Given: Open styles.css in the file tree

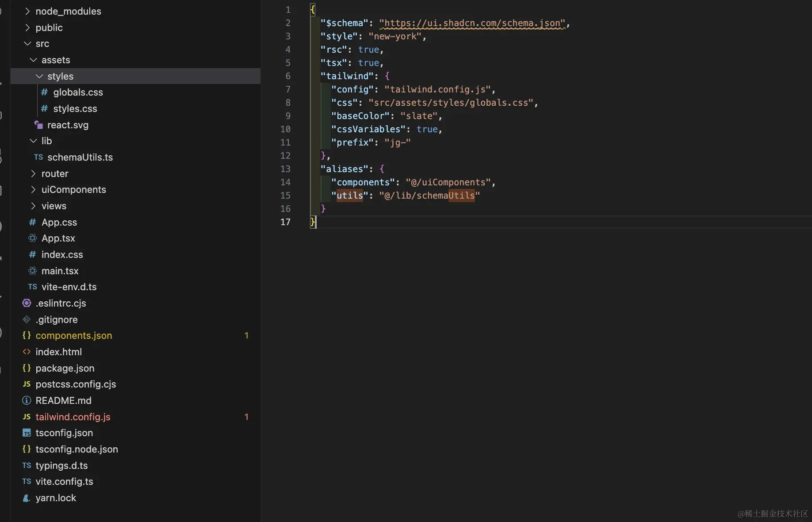Looking at the screenshot, I should (x=75, y=108).
